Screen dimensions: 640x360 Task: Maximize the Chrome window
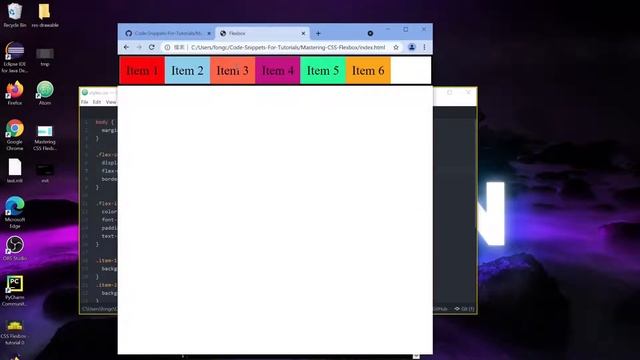point(406,29)
